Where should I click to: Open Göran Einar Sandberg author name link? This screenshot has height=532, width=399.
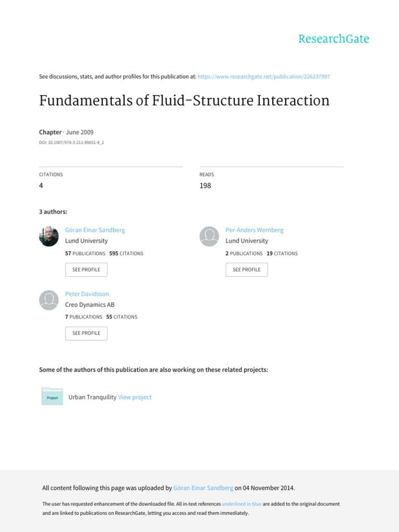(95, 230)
